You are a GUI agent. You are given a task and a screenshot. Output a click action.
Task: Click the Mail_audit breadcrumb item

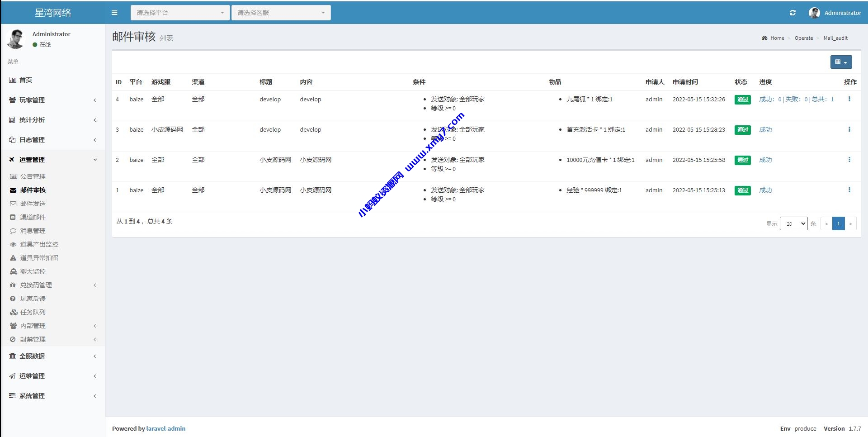click(x=835, y=38)
